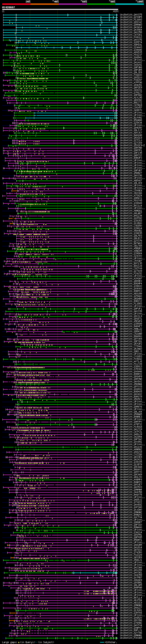The image size is (146, 644).
Task: Open hit UniRef100_A9PE91
Action: coord(131,45)
